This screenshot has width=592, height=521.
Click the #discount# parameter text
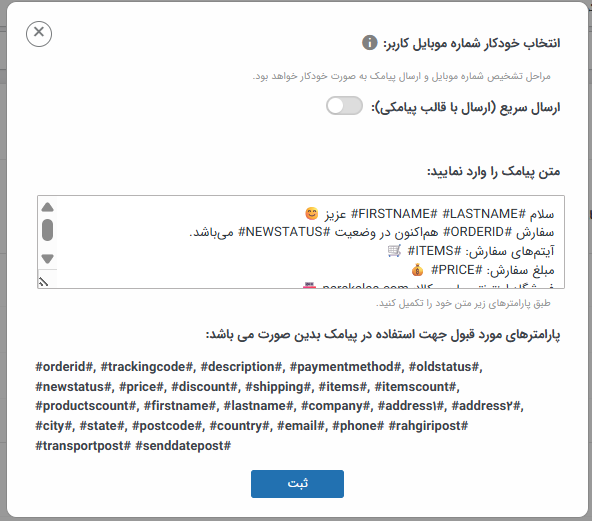[x=204, y=387]
